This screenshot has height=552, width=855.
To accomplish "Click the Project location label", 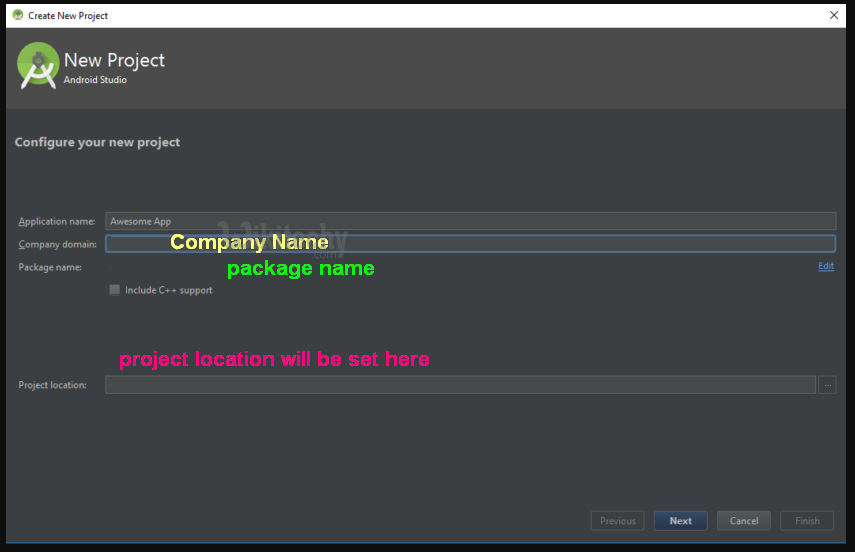I will pyautogui.click(x=52, y=385).
